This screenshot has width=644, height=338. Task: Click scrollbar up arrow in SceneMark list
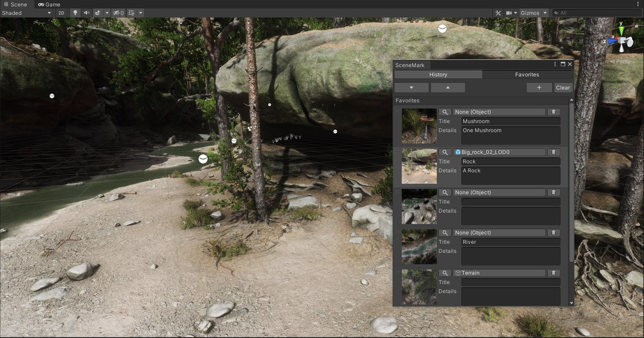[x=572, y=100]
